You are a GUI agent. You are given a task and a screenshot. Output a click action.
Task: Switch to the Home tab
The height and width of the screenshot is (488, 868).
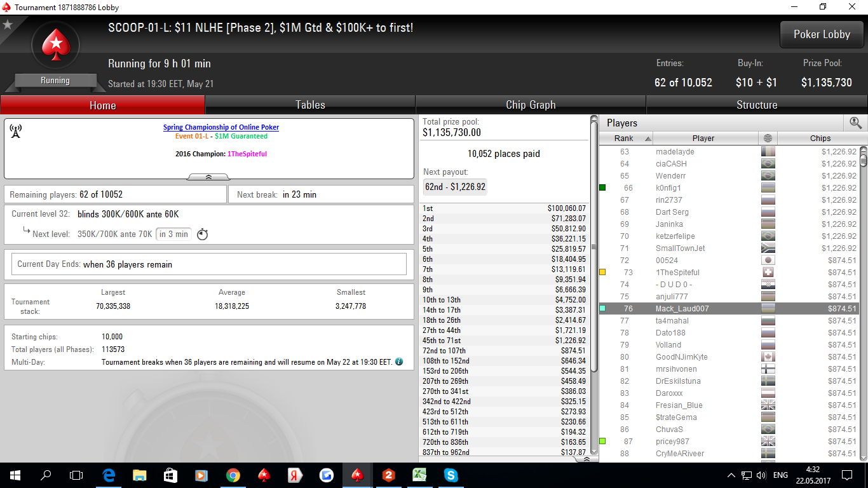coord(103,105)
